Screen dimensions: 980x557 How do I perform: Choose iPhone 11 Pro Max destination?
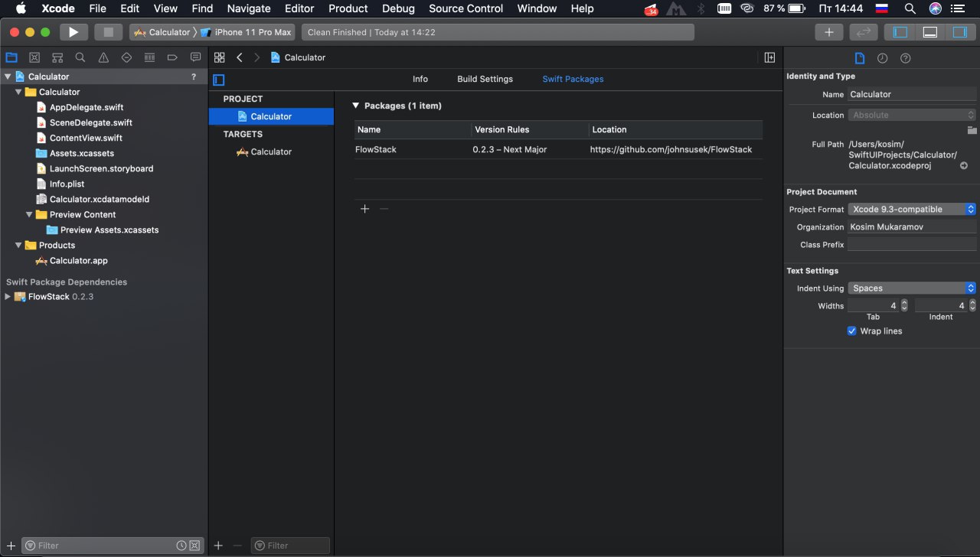[247, 32]
